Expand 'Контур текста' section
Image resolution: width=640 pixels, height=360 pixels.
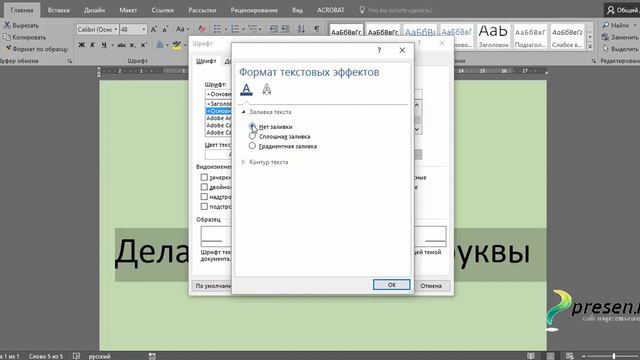click(x=244, y=162)
